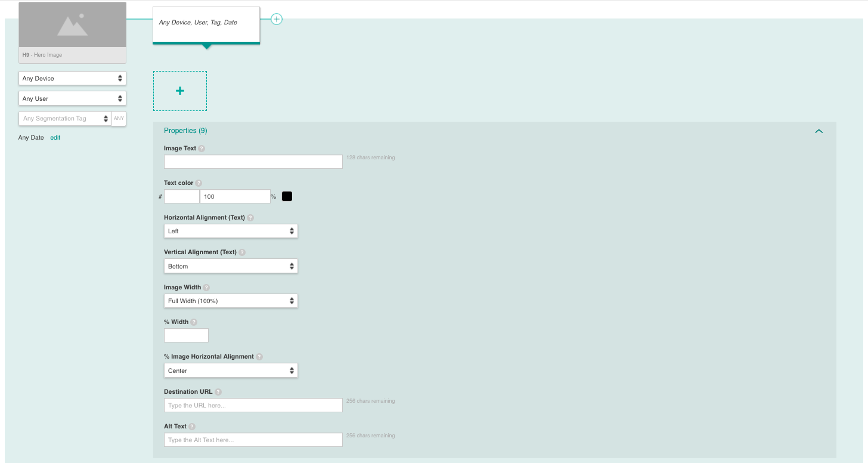
Task: Open help icon next to Destination URL
Action: pos(218,392)
